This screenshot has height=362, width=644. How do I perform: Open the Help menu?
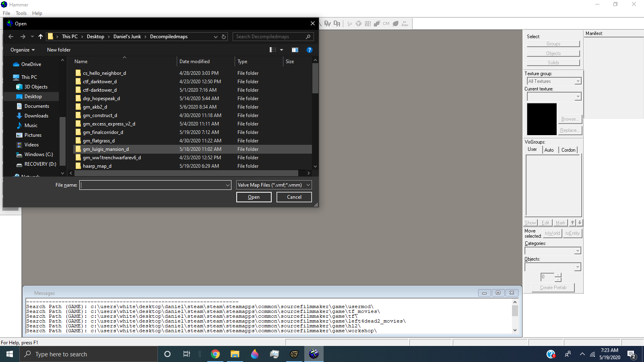(x=37, y=13)
